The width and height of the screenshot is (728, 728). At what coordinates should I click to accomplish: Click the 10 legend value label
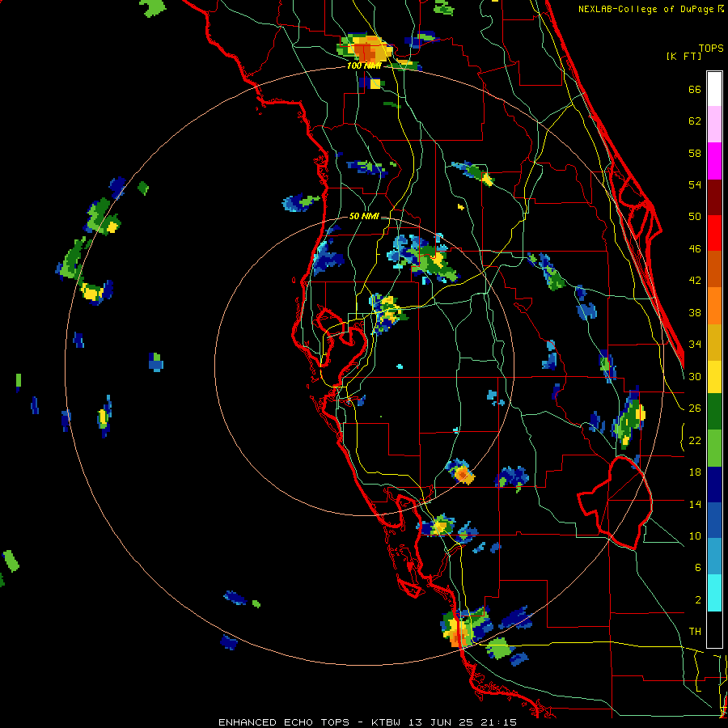pyautogui.click(x=695, y=536)
